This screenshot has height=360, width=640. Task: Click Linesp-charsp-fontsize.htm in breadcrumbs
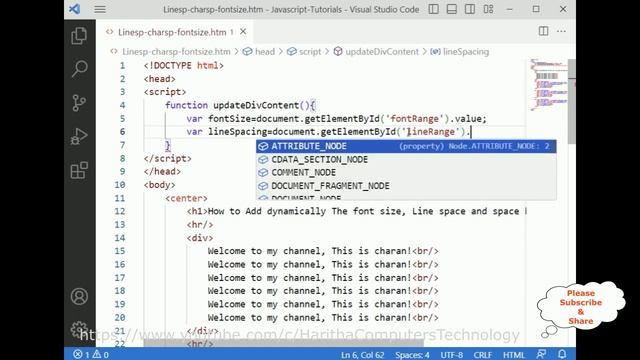click(176, 52)
